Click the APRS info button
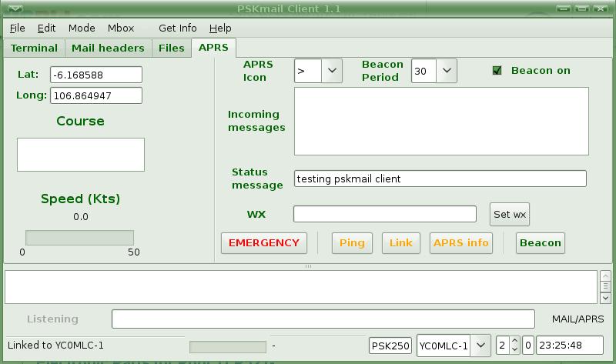Viewport: 616px width, 364px height. coord(461,243)
